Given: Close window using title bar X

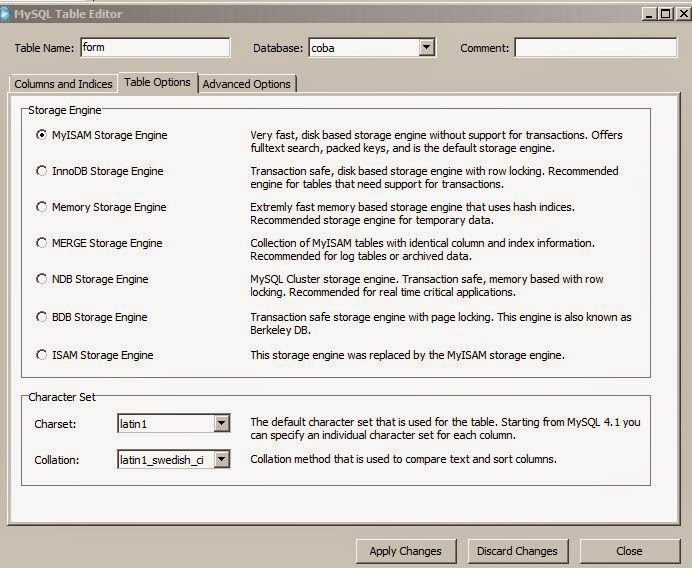Looking at the screenshot, I should coord(683,14).
